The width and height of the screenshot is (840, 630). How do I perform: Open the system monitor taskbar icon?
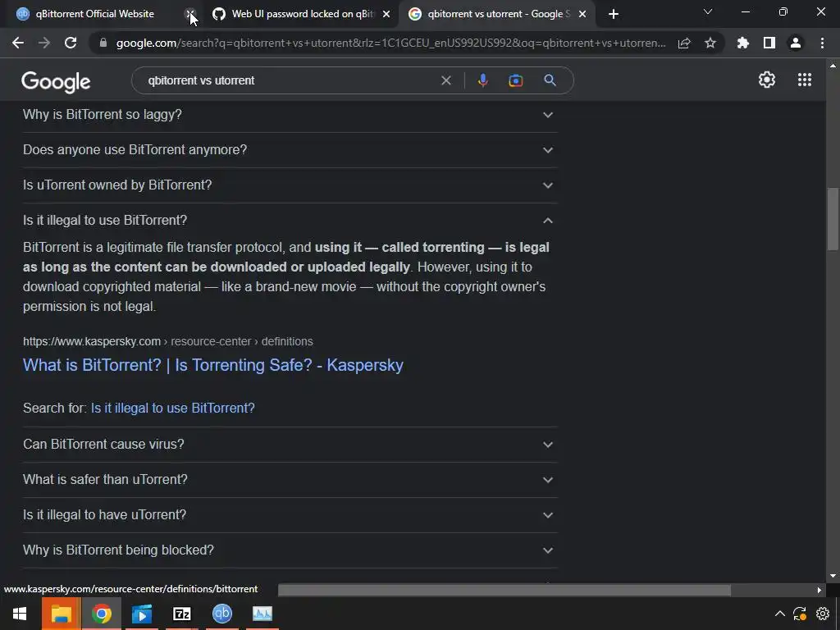click(x=262, y=614)
